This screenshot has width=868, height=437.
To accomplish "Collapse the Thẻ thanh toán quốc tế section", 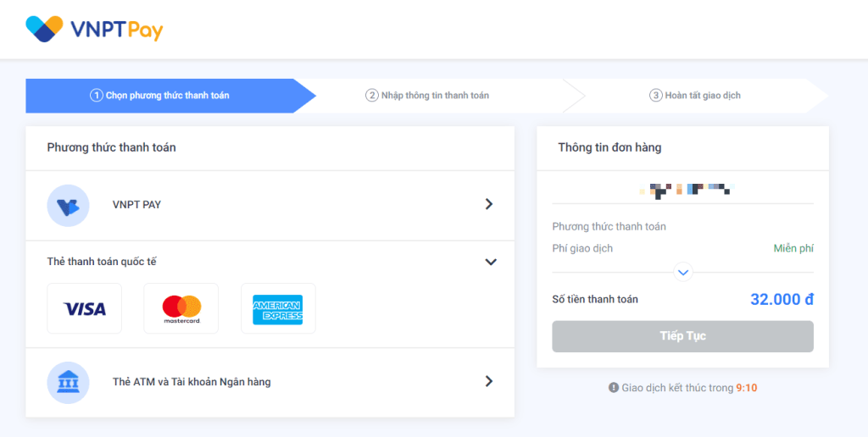I will coord(490,262).
